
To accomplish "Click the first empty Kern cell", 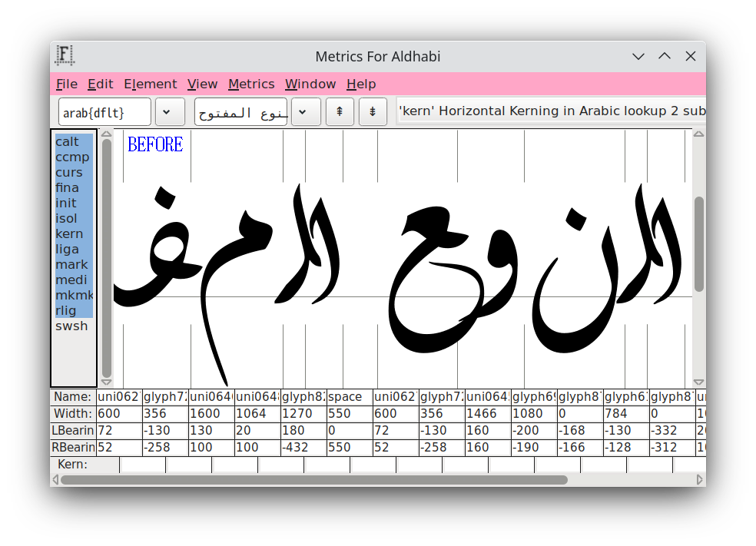I will point(143,465).
